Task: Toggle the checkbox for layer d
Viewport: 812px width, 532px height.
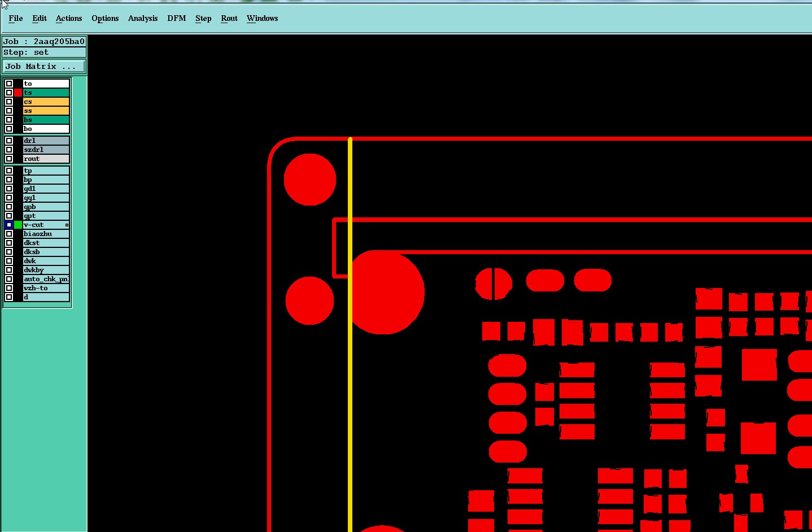Action: [x=9, y=297]
